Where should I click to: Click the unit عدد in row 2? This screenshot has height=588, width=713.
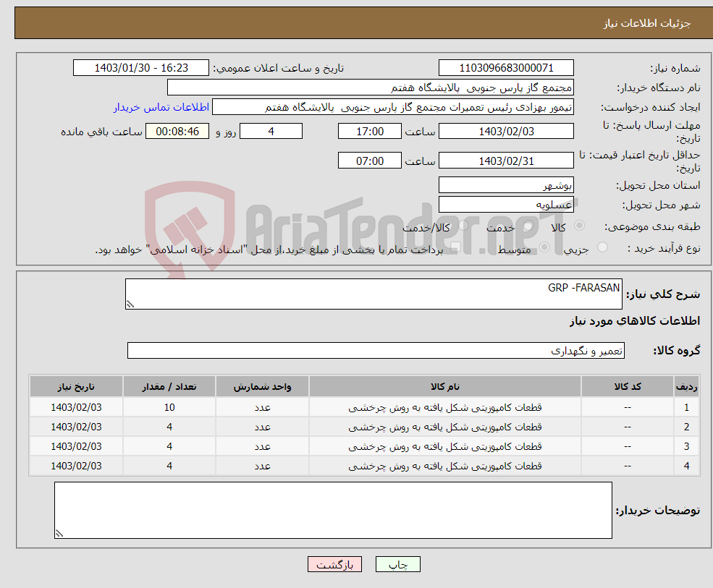point(262,427)
